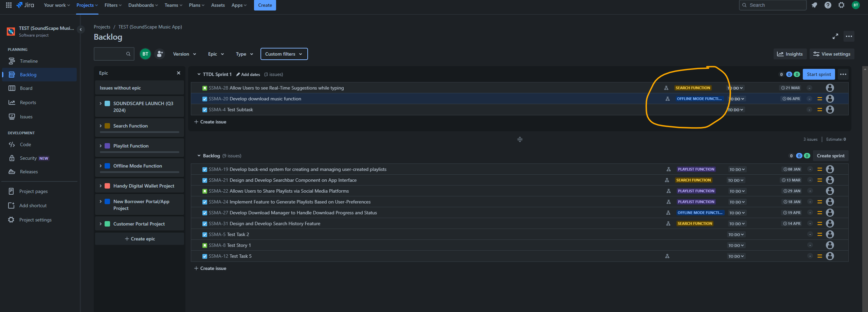The width and height of the screenshot is (868, 312).
Task: Click the sprint divider drag handle icon
Action: click(x=520, y=139)
